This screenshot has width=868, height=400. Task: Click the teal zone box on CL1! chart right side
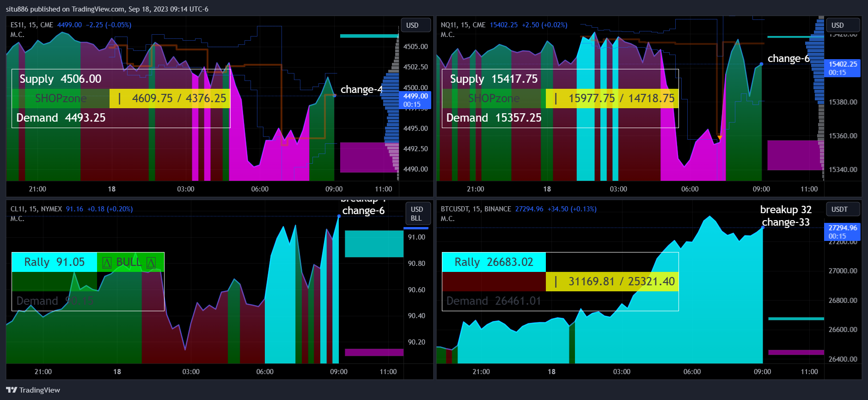click(374, 244)
